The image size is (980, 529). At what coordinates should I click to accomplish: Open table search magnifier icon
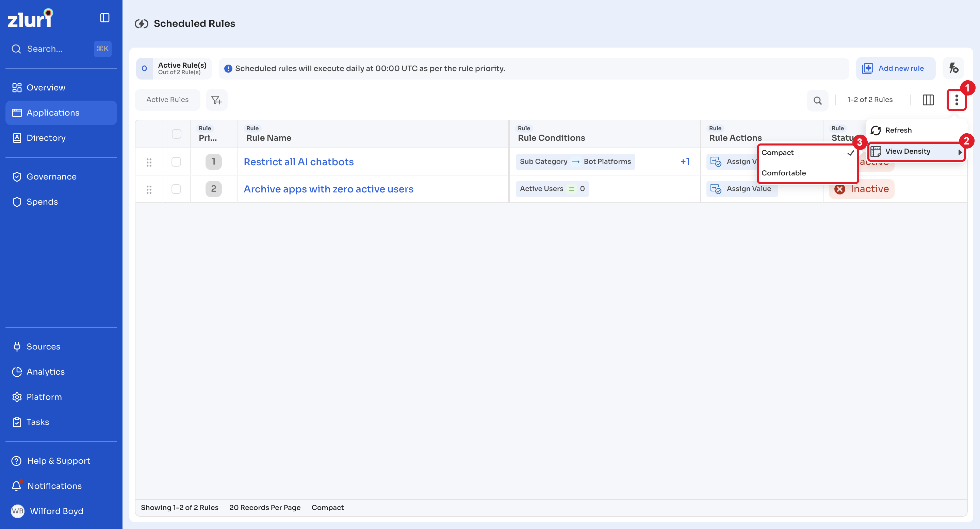point(817,100)
